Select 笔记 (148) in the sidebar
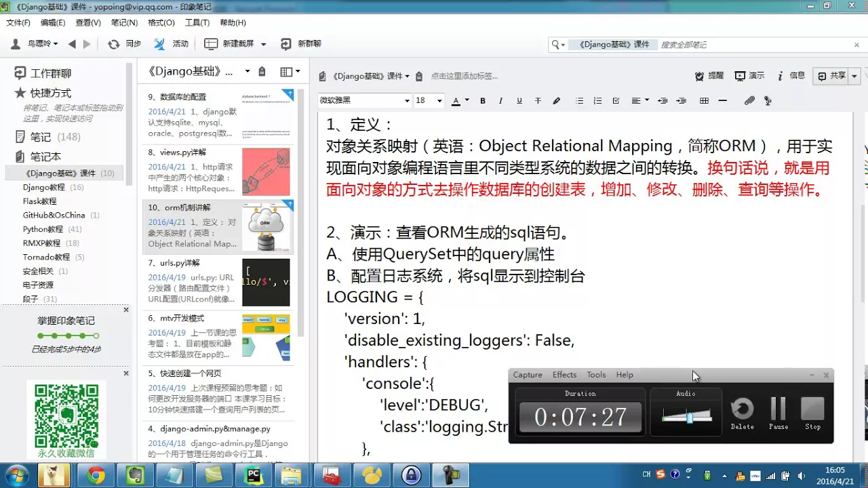 point(47,137)
